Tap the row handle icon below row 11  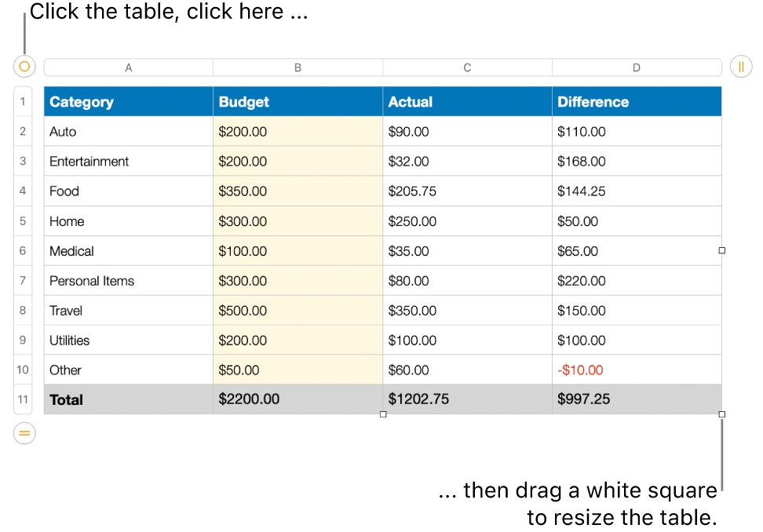pyautogui.click(x=24, y=433)
